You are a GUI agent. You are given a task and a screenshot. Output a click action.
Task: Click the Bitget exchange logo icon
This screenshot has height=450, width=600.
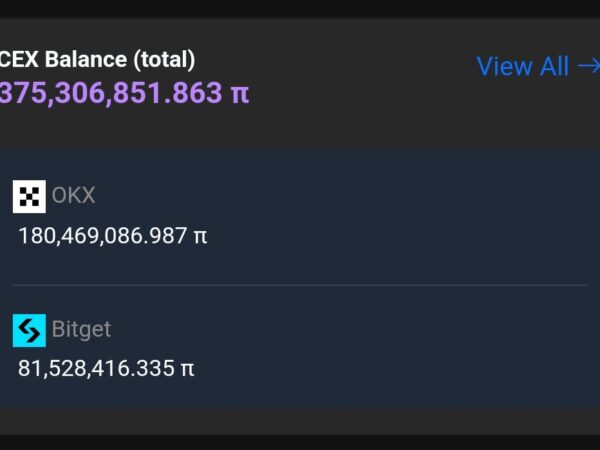[29, 331]
